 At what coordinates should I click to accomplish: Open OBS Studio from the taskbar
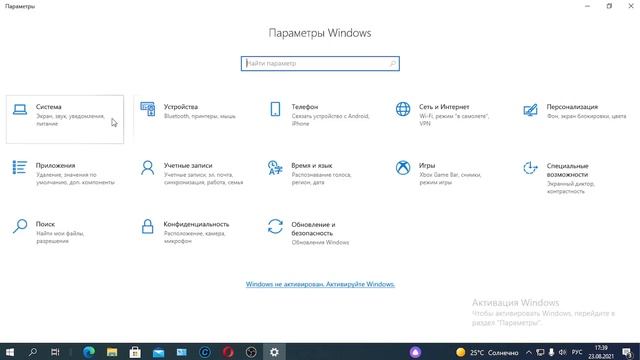(251, 352)
